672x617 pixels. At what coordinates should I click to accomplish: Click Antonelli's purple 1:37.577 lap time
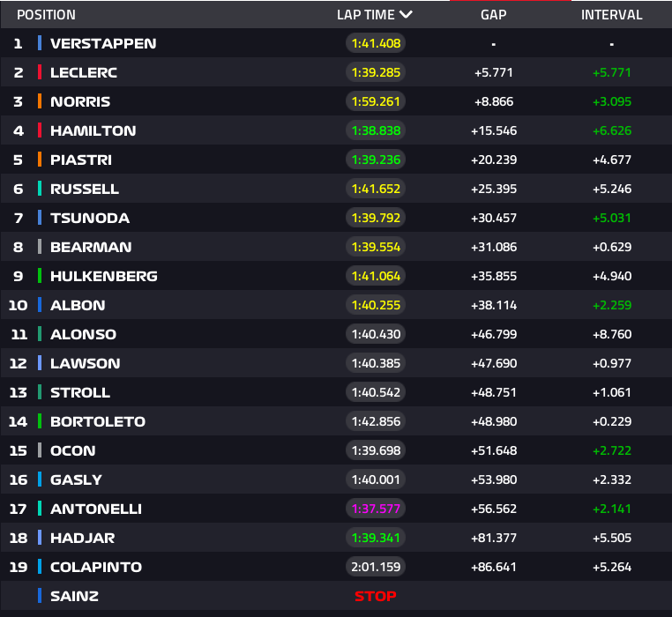[x=376, y=509]
